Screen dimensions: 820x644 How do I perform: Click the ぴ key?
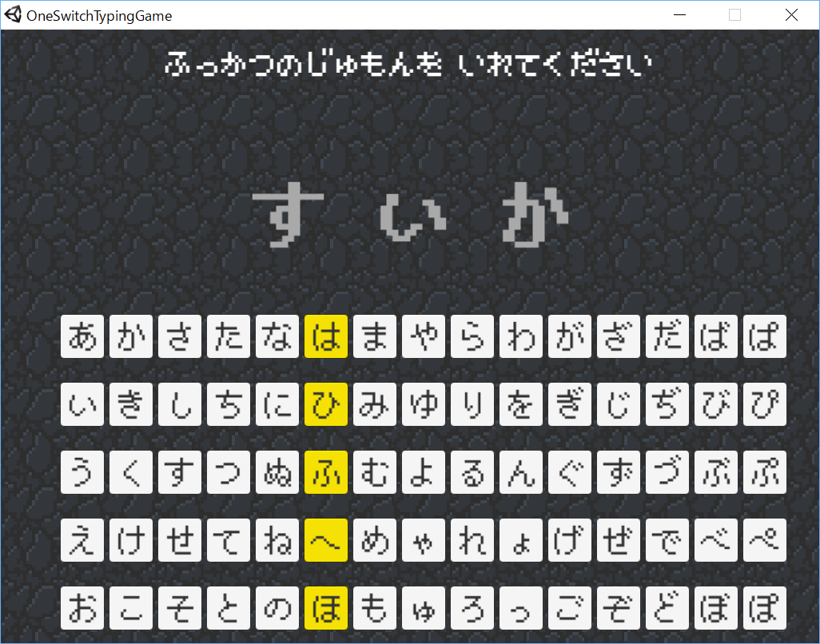click(x=765, y=404)
